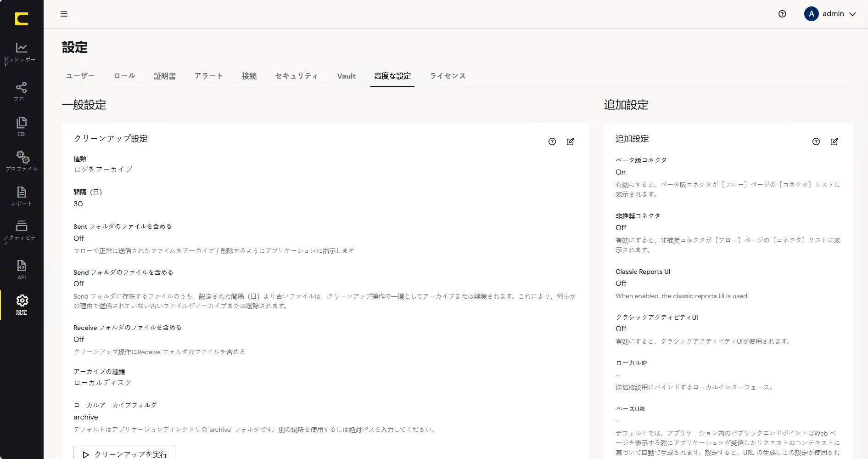
Task: Click the archive folder value
Action: tap(86, 417)
